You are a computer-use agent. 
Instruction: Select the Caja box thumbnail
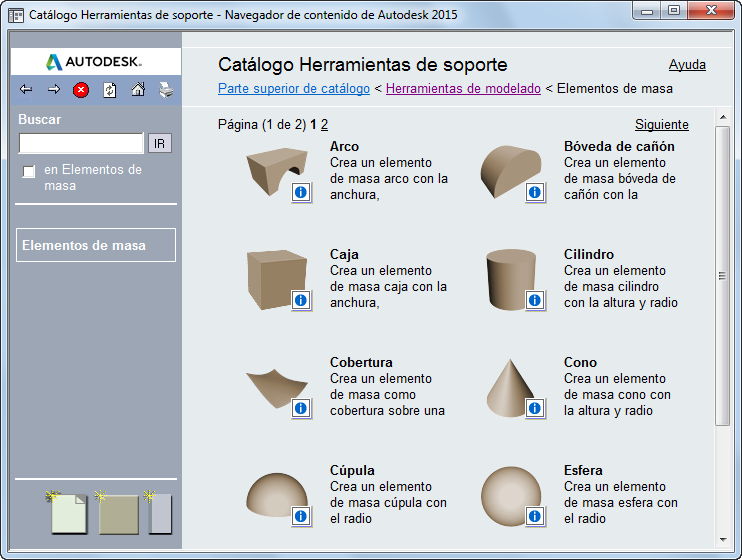click(x=277, y=280)
